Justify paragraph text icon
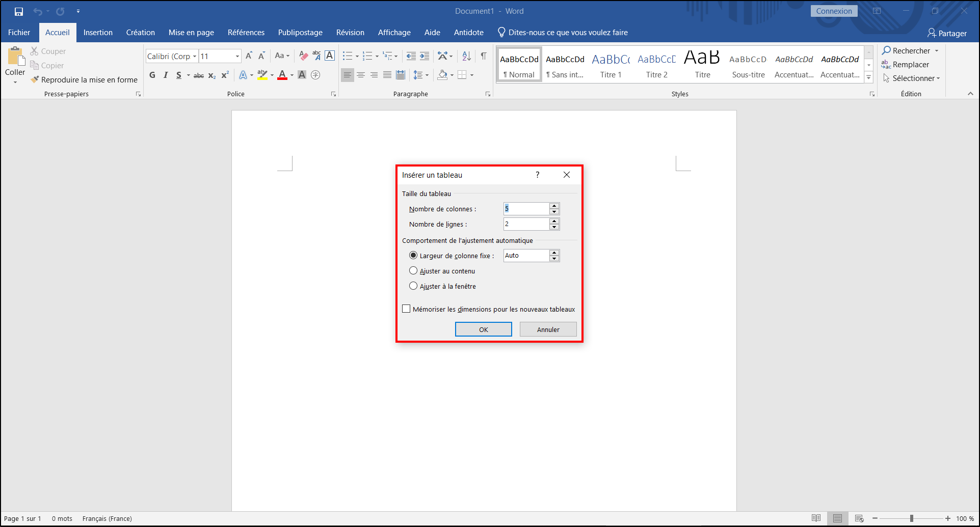 click(x=387, y=75)
